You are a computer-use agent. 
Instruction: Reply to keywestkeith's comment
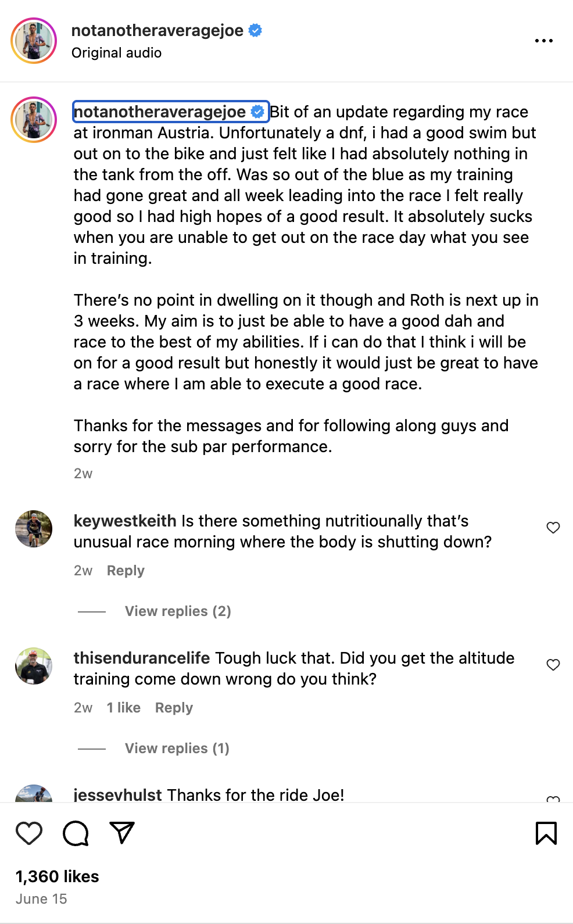pyautogui.click(x=126, y=571)
